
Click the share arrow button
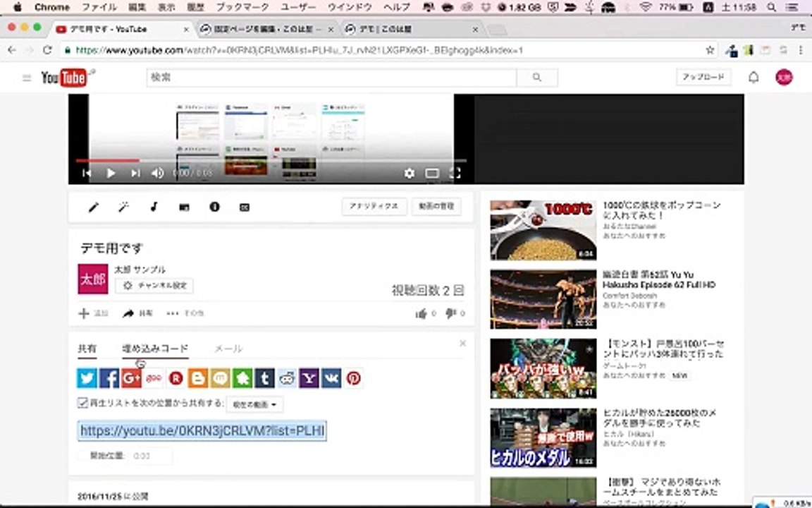(x=137, y=313)
